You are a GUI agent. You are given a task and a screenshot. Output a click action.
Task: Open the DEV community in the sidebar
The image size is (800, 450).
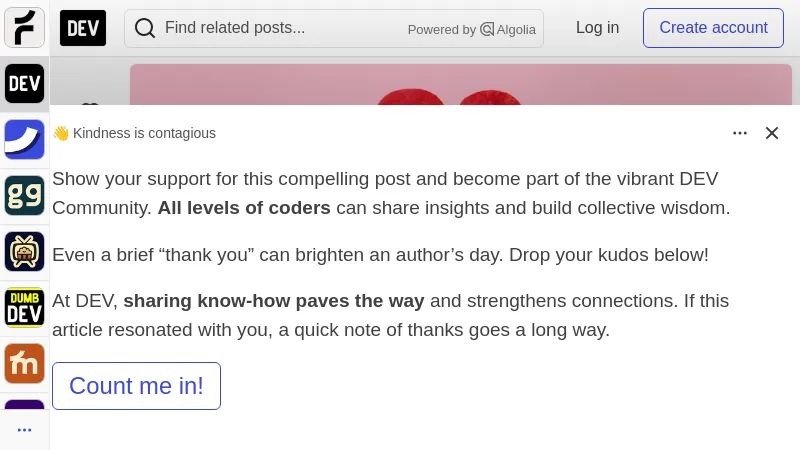(x=24, y=84)
